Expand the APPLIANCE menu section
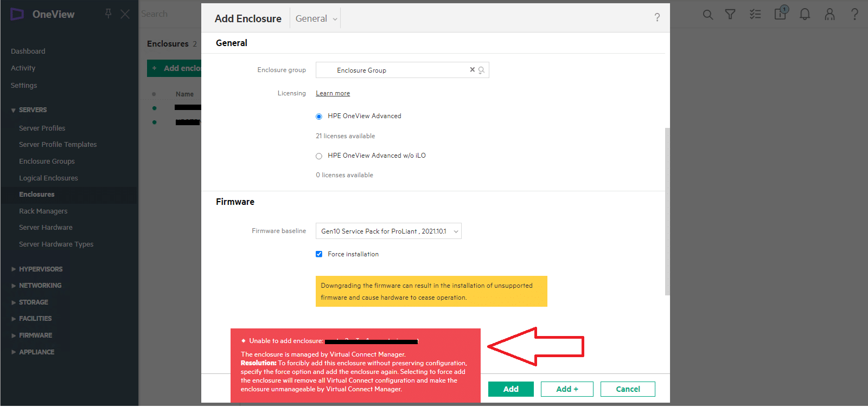Screen dimensions: 868x407 point(33,352)
